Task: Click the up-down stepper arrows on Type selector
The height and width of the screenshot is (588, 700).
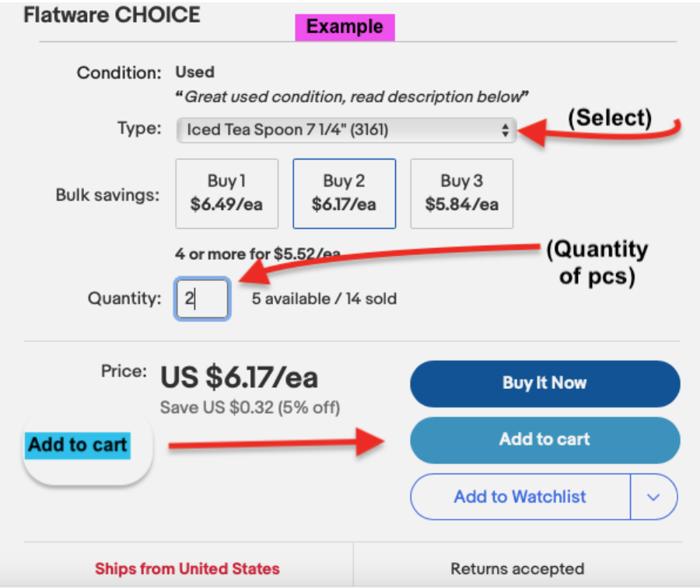Action: [506, 130]
